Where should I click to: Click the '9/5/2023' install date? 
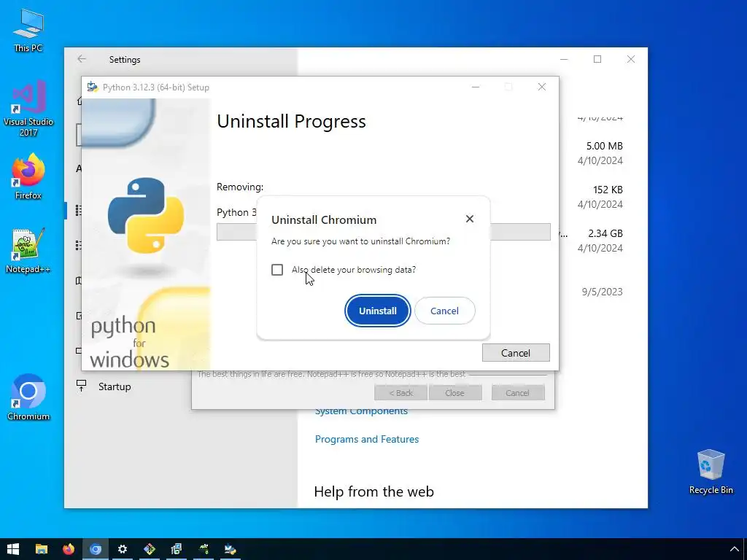(x=602, y=292)
